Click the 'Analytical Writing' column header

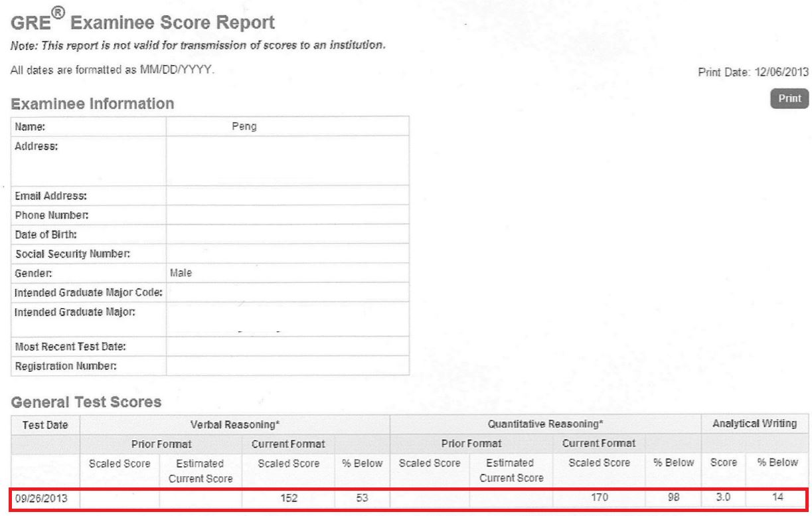(756, 424)
